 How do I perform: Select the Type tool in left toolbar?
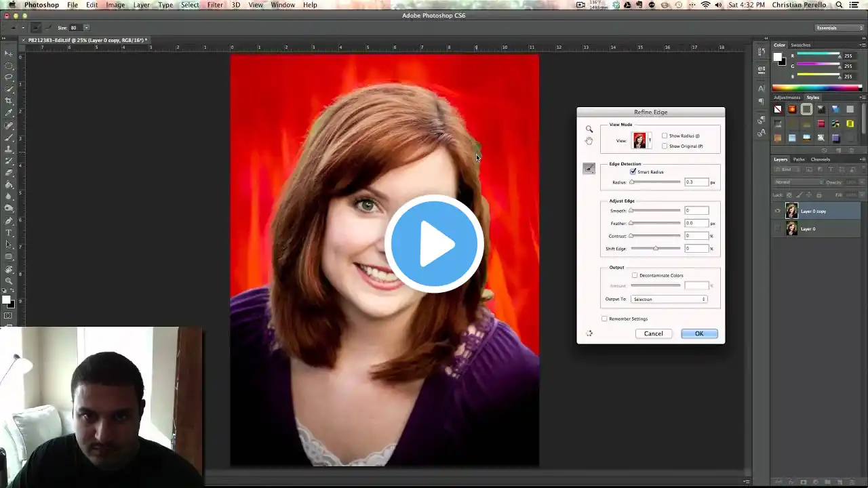tap(9, 232)
